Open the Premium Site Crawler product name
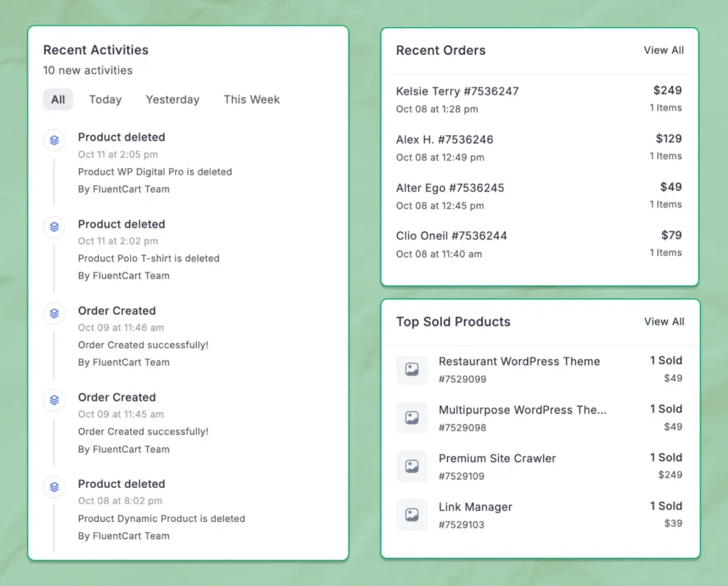Viewport: 728px width, 586px height. point(497,459)
